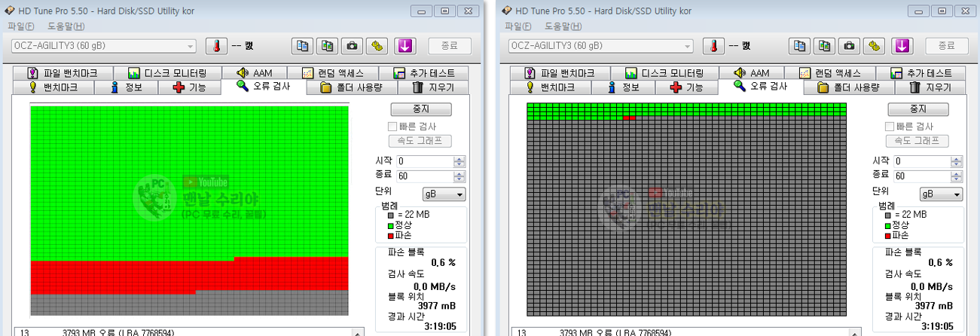The width and height of the screenshot is (980, 336).
Task: Click 시작 spinner arrows in left window
Action: (459, 161)
